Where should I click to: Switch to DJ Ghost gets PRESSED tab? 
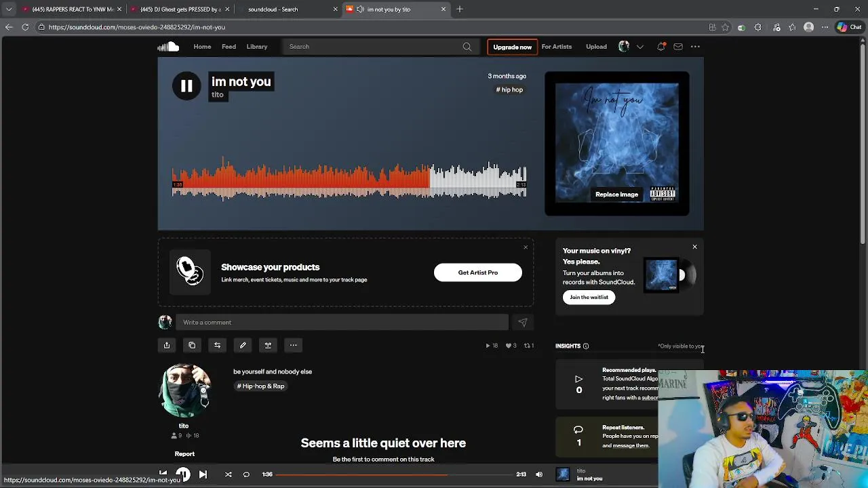pos(180,9)
